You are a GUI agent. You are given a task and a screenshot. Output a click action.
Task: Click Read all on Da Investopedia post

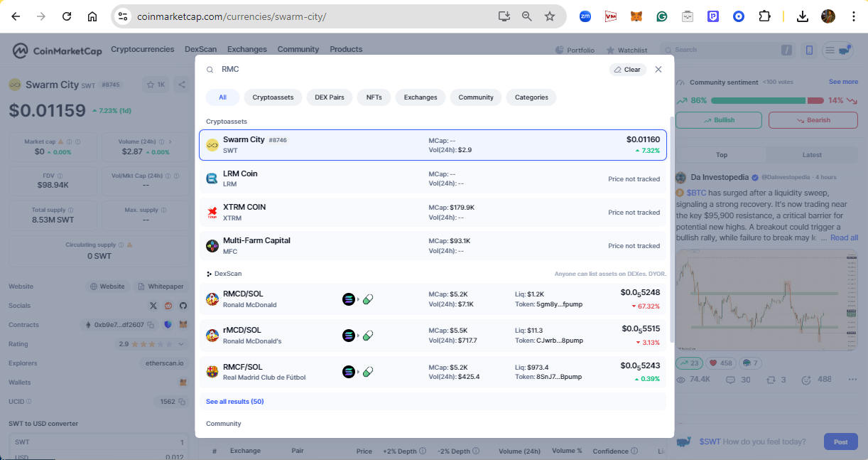point(844,237)
